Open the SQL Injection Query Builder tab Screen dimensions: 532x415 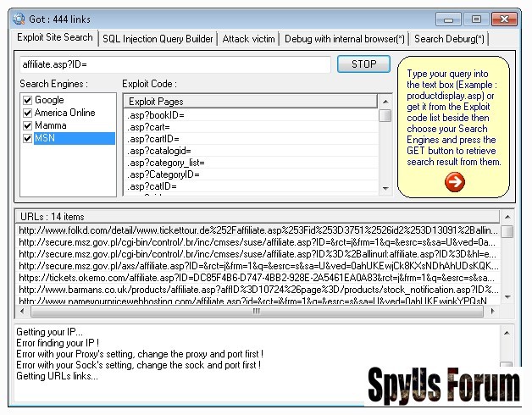point(158,38)
